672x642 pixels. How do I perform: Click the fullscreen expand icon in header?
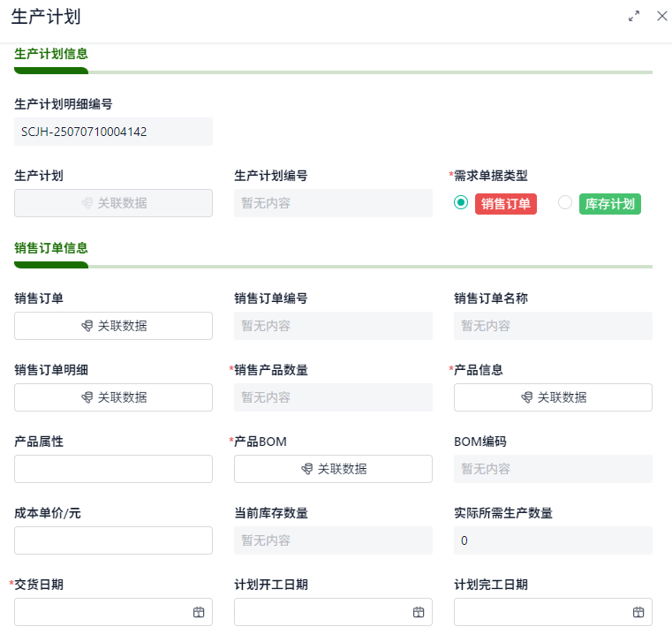point(634,16)
